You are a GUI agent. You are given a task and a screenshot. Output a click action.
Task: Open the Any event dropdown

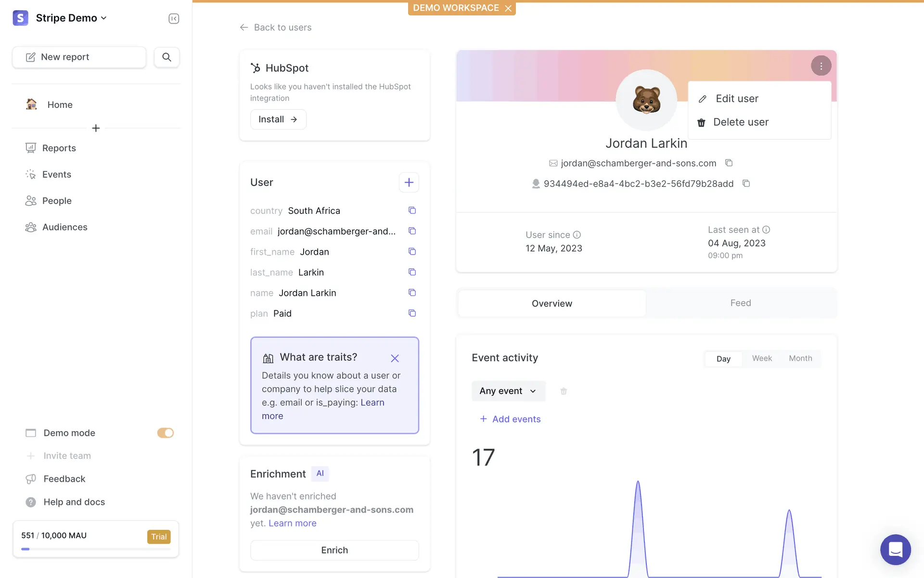point(508,391)
